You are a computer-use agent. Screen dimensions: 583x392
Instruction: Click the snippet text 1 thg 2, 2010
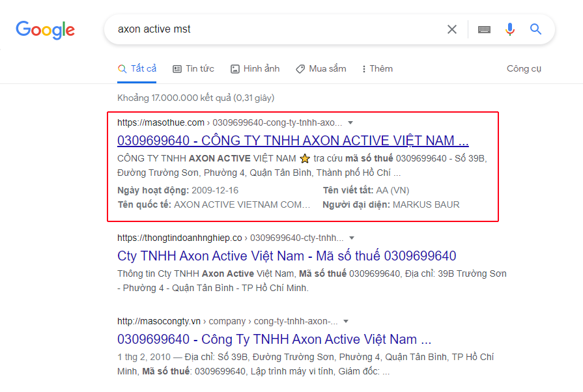click(x=144, y=357)
